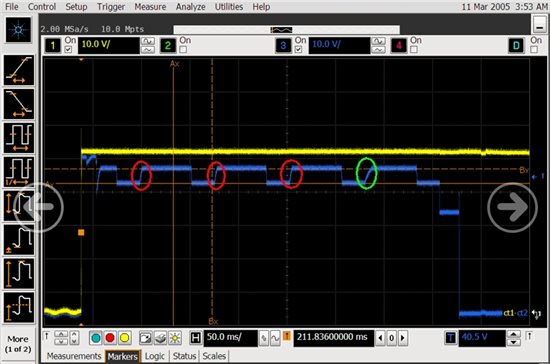Viewport: 550px width, 364px height.
Task: Open the Scales tab
Action: (214, 356)
